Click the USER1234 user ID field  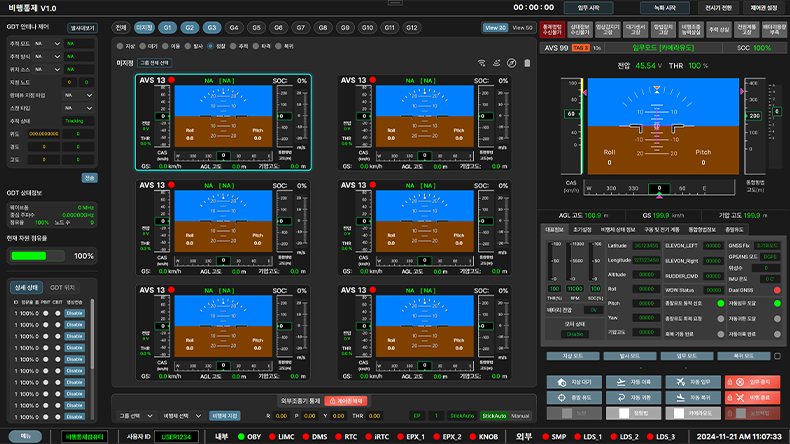tap(176, 436)
